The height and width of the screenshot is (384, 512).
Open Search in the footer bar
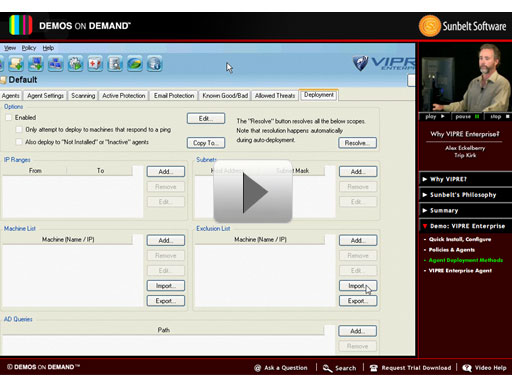pyautogui.click(x=340, y=368)
